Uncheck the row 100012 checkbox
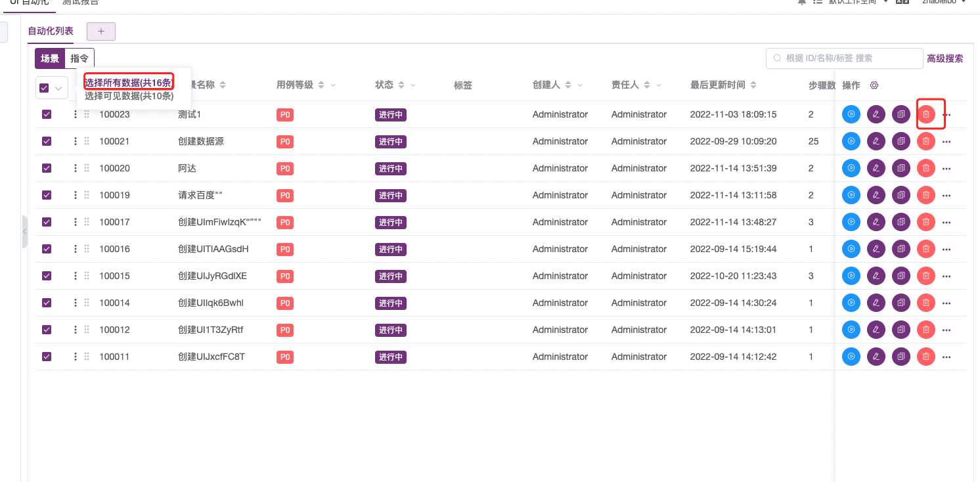980x482 pixels. tap(47, 330)
